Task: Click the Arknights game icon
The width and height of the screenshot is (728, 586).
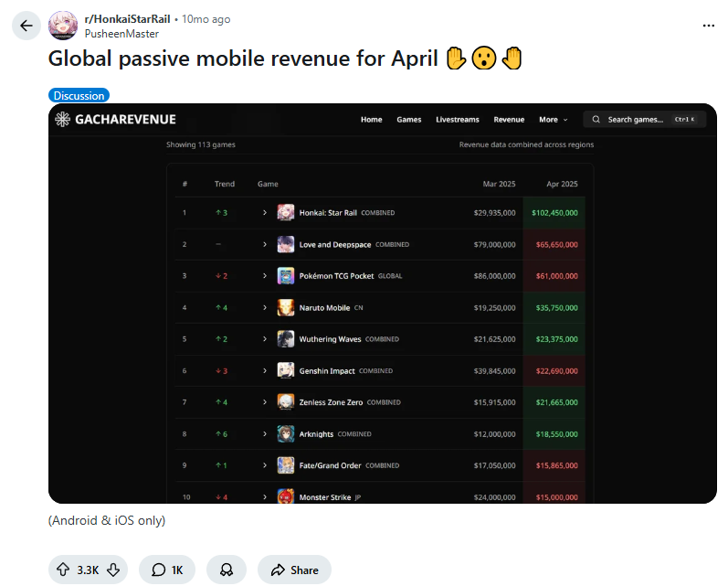Action: pyautogui.click(x=286, y=433)
